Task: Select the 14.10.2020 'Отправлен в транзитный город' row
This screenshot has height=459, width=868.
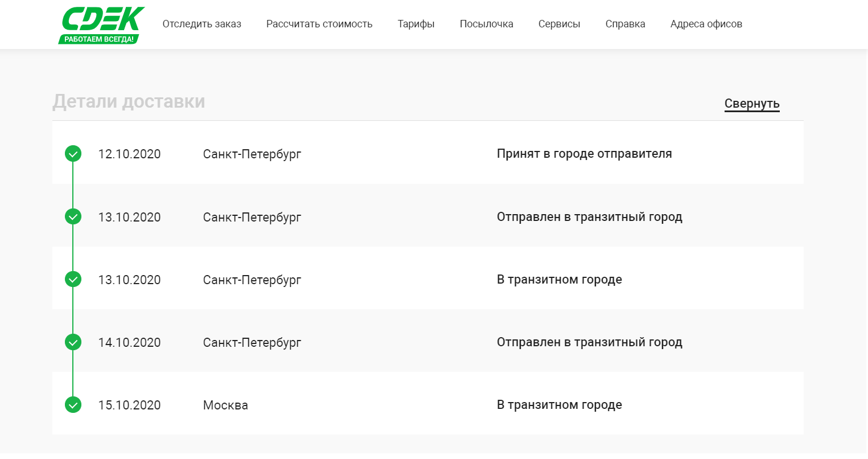Action: (x=589, y=342)
